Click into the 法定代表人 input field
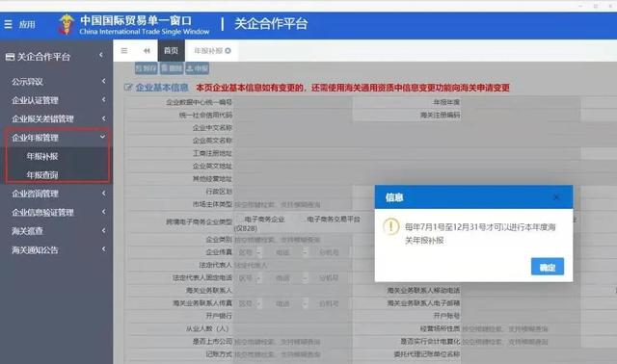 [x=292, y=266]
